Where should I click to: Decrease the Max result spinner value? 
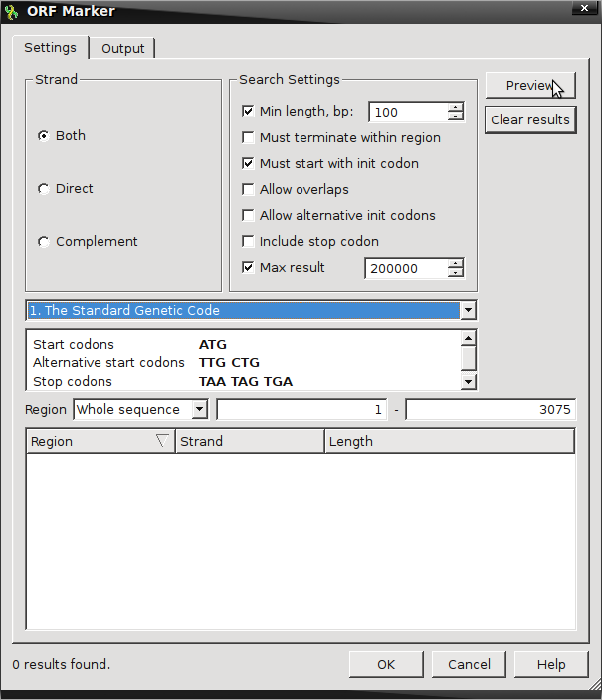(456, 273)
